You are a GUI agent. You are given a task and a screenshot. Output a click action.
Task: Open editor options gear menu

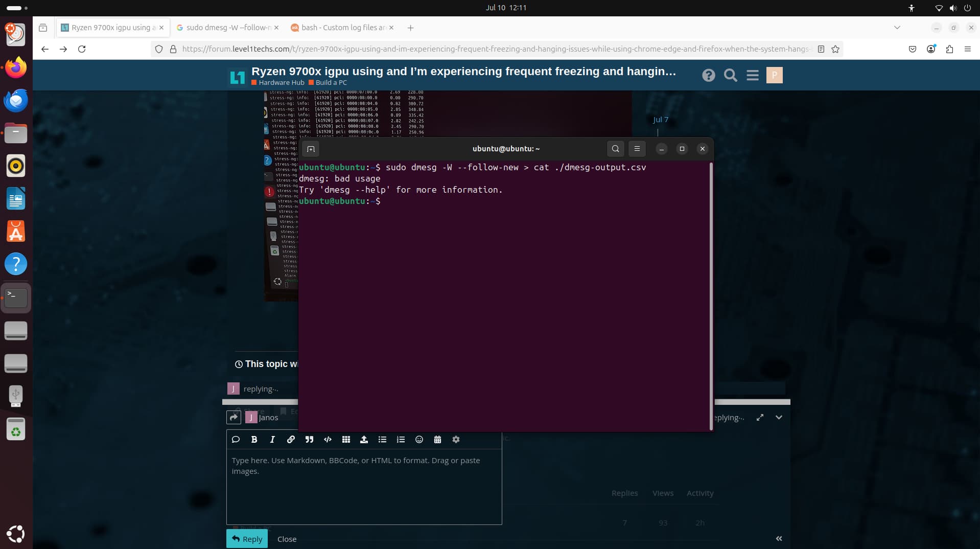tap(456, 440)
